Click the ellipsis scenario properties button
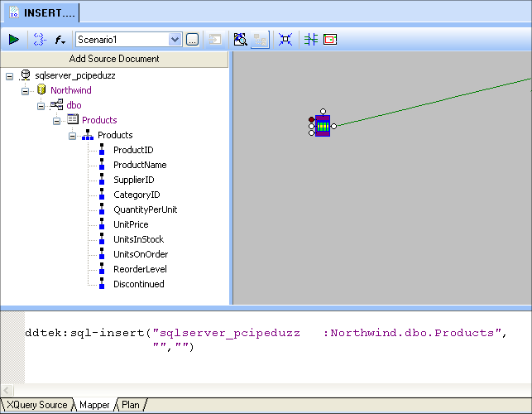Viewport: 532px width, 414px height. [x=192, y=40]
